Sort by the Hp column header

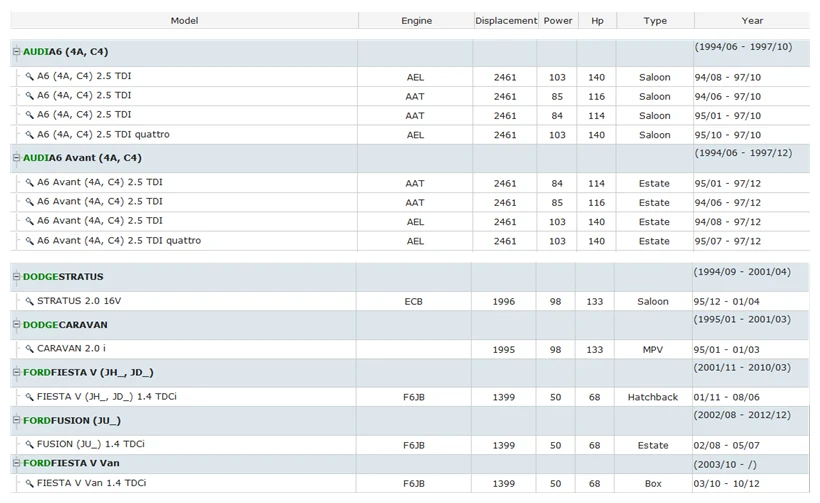click(x=597, y=20)
